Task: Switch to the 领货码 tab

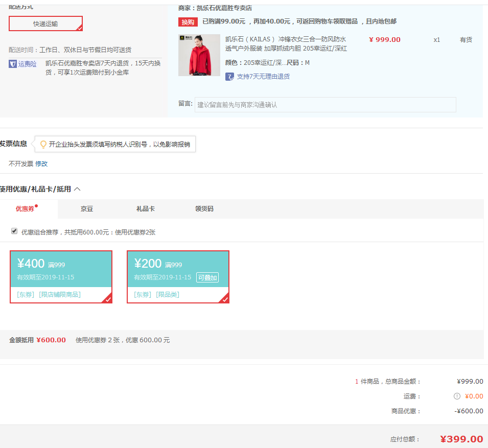Action: pos(204,209)
